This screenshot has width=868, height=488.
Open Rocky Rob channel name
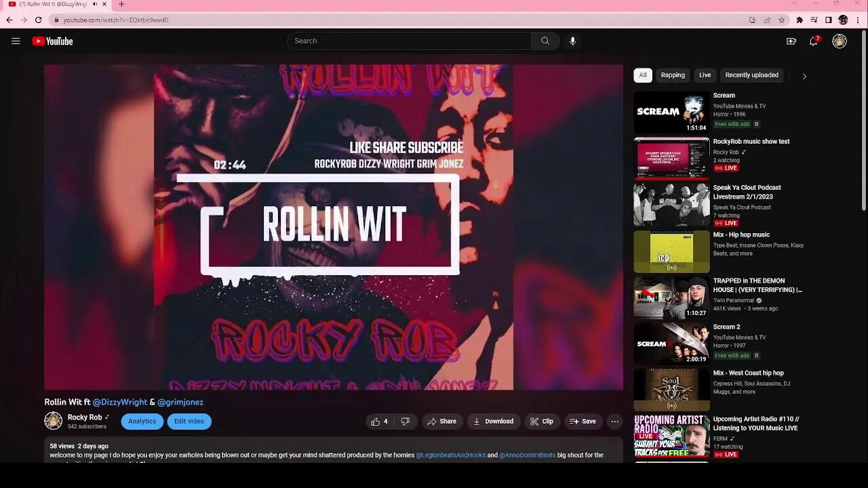85,418
